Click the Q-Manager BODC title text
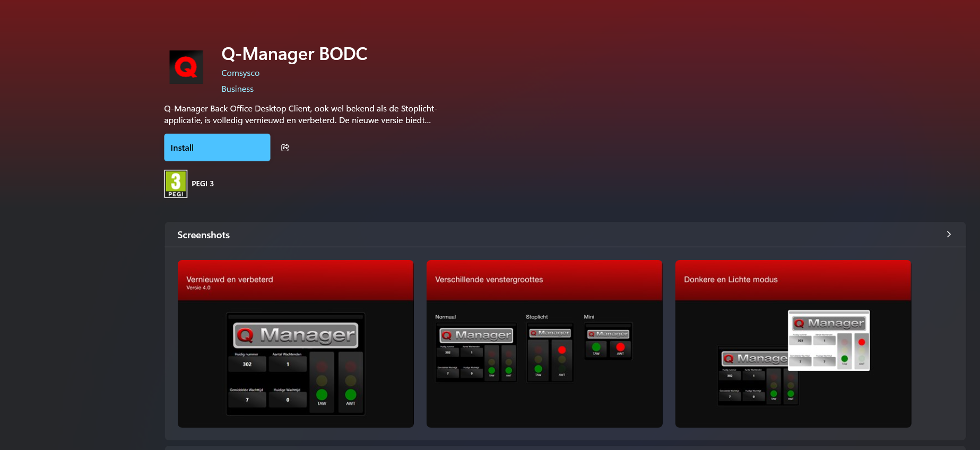Screen dimensions: 980x450 [x=294, y=54]
